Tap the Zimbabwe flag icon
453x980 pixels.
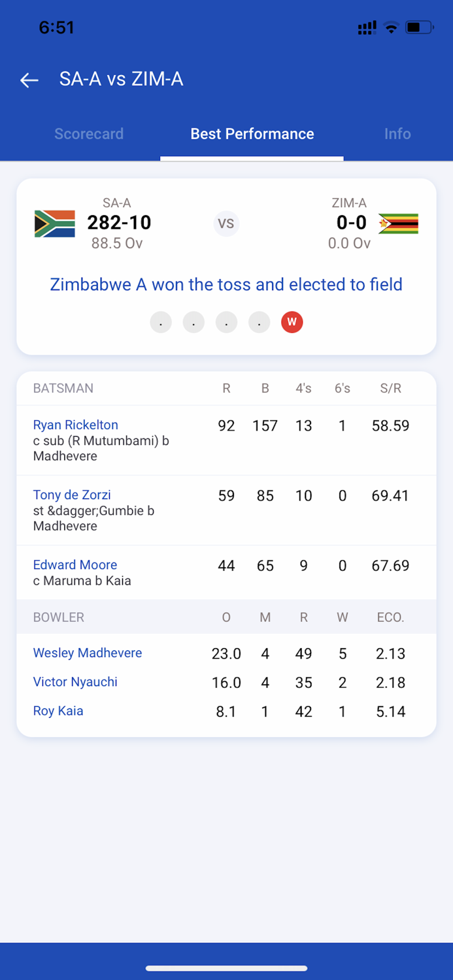tap(399, 223)
